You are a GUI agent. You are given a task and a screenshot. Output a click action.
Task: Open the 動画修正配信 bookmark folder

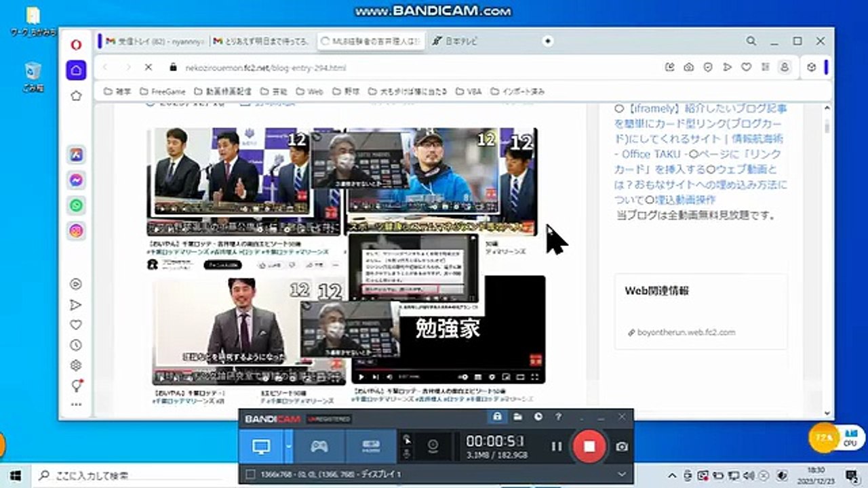(x=222, y=91)
